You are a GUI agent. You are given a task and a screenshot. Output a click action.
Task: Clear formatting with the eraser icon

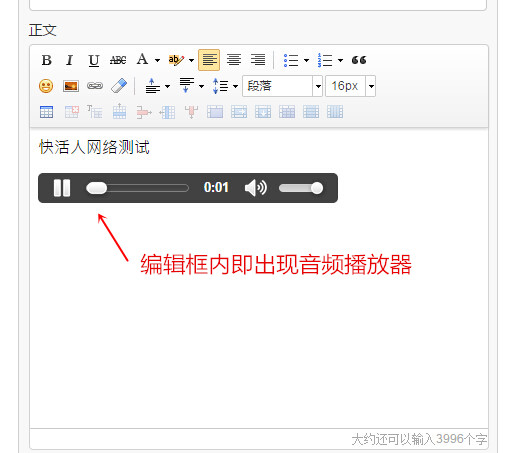coord(119,86)
